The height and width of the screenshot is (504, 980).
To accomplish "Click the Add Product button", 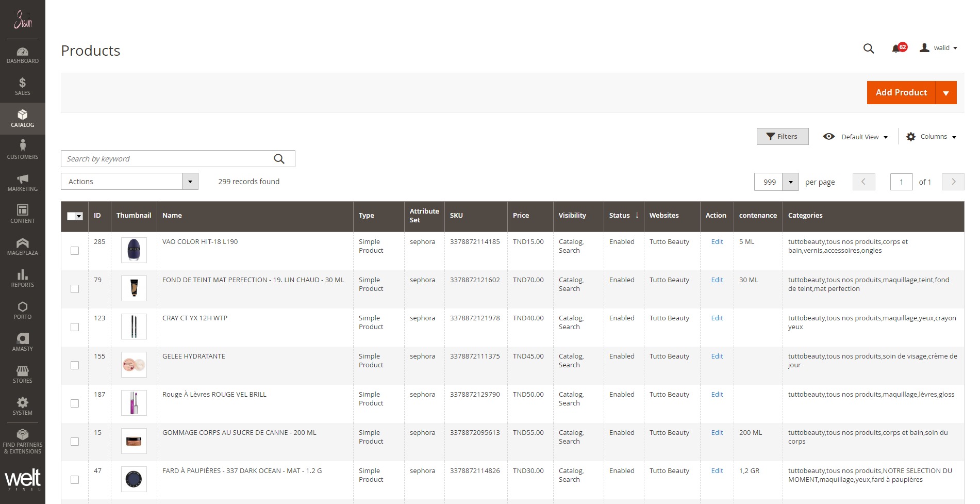I will coord(901,93).
